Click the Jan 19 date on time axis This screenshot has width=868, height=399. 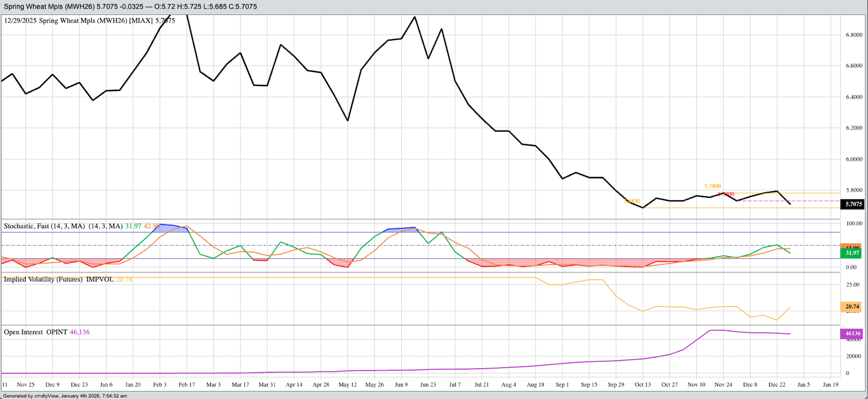(830, 384)
